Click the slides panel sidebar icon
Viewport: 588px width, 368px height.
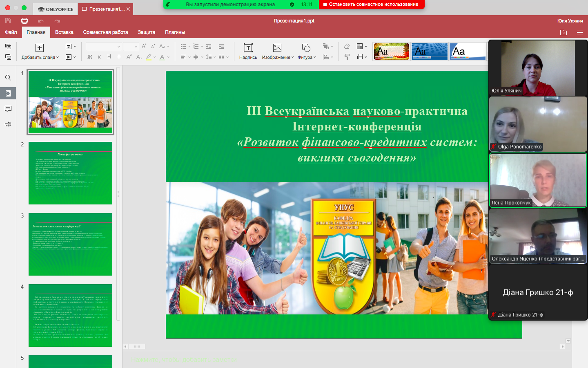click(8, 93)
